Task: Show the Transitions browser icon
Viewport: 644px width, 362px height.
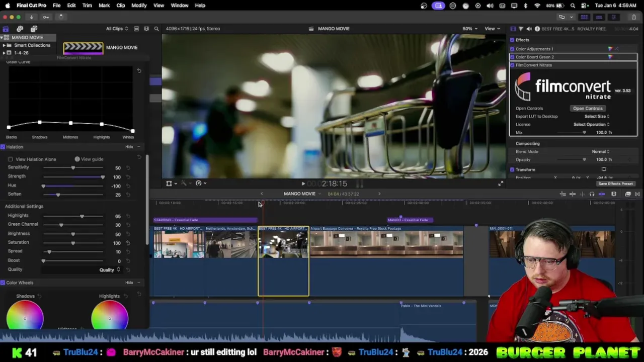Action: pos(637,194)
